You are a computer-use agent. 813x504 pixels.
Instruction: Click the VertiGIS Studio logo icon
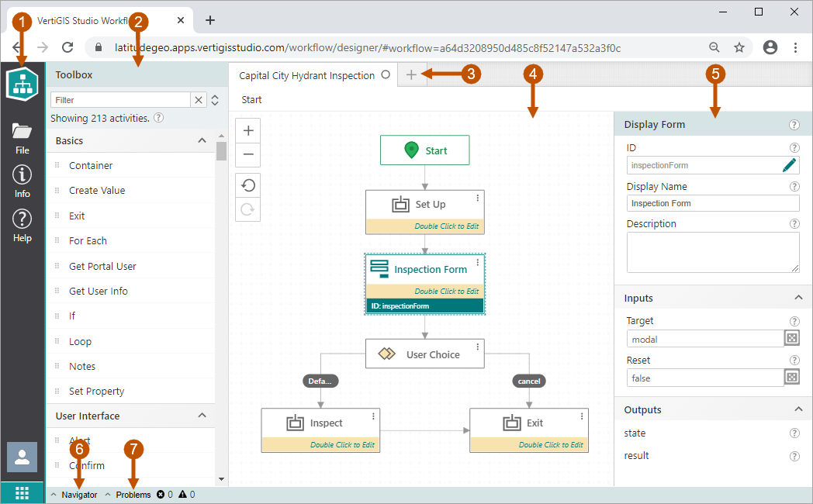pos(22,84)
